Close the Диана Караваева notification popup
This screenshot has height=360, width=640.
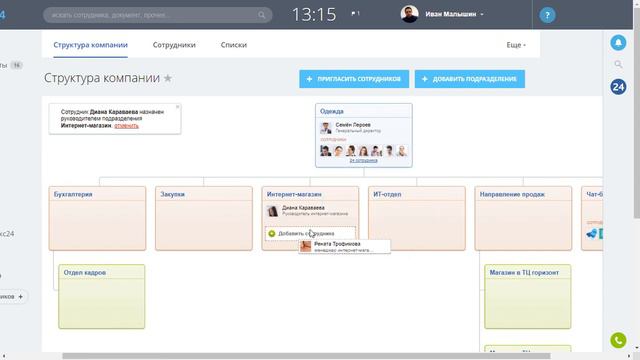[x=178, y=107]
